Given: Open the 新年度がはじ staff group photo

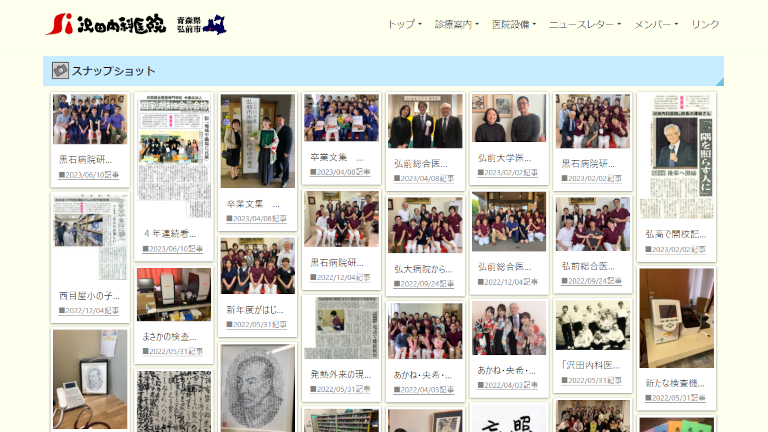Looking at the screenshot, I should [258, 266].
